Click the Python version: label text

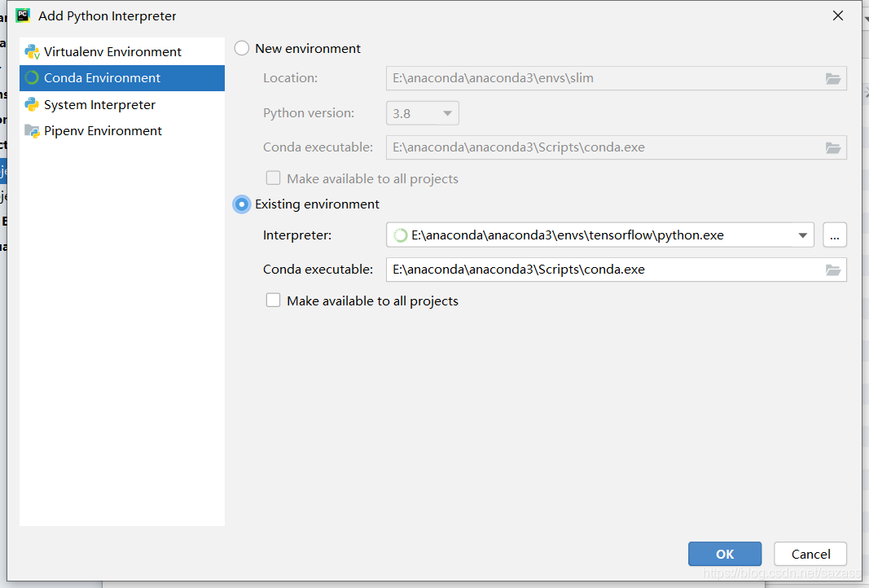pyautogui.click(x=309, y=113)
